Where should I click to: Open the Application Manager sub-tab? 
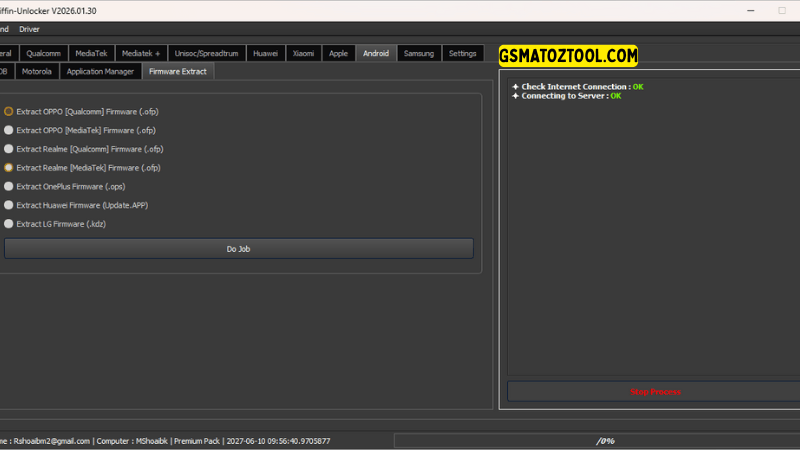100,72
